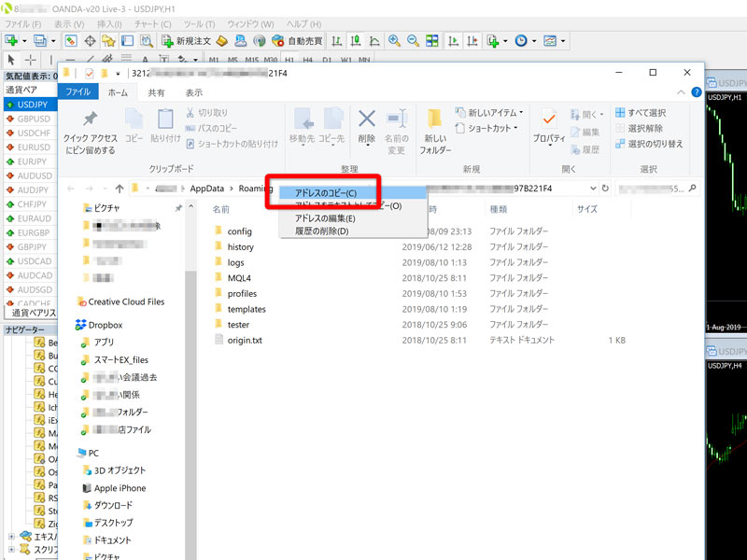The width and height of the screenshot is (747, 560).
Task: Open the MetaTrader navigator star folder icon
Action: pyautogui.click(x=108, y=41)
